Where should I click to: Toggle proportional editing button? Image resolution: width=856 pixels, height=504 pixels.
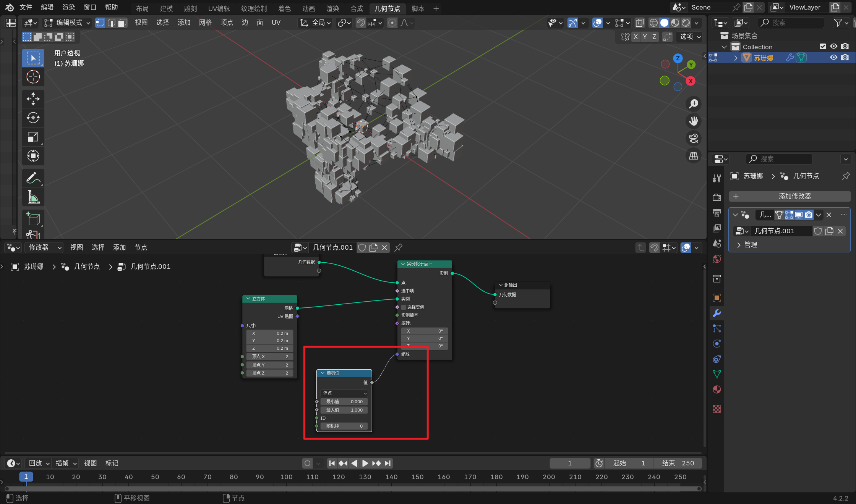pyautogui.click(x=392, y=23)
